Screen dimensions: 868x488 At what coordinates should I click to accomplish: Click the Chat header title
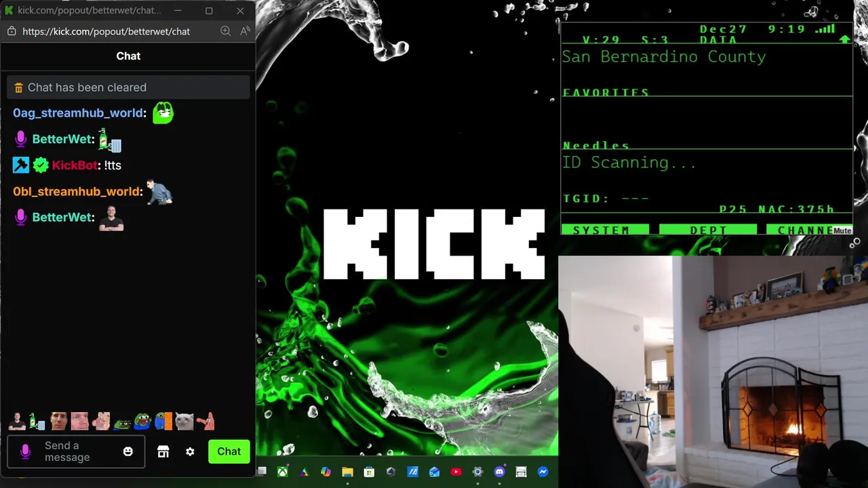128,56
